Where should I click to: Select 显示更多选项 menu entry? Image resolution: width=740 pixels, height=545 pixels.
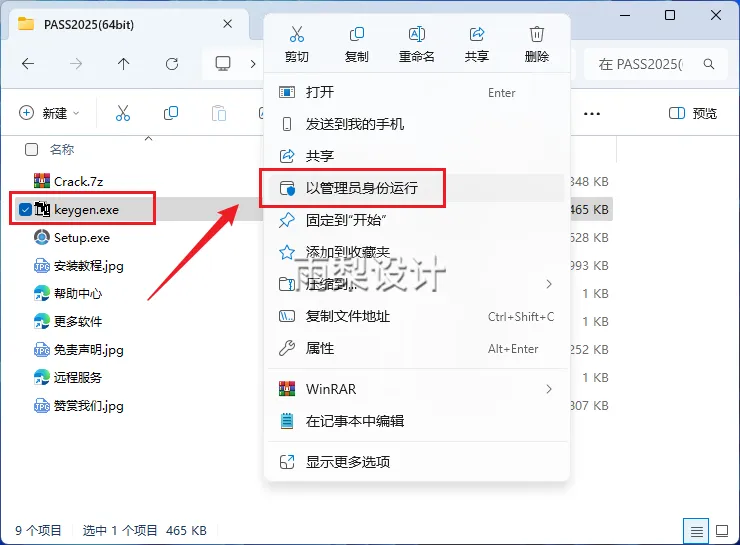coord(417,462)
